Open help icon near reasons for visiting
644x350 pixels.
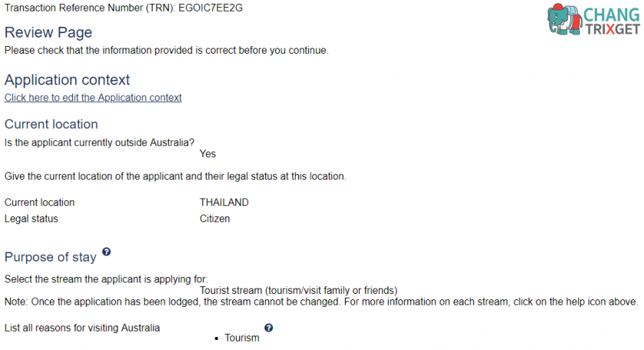[x=268, y=328]
